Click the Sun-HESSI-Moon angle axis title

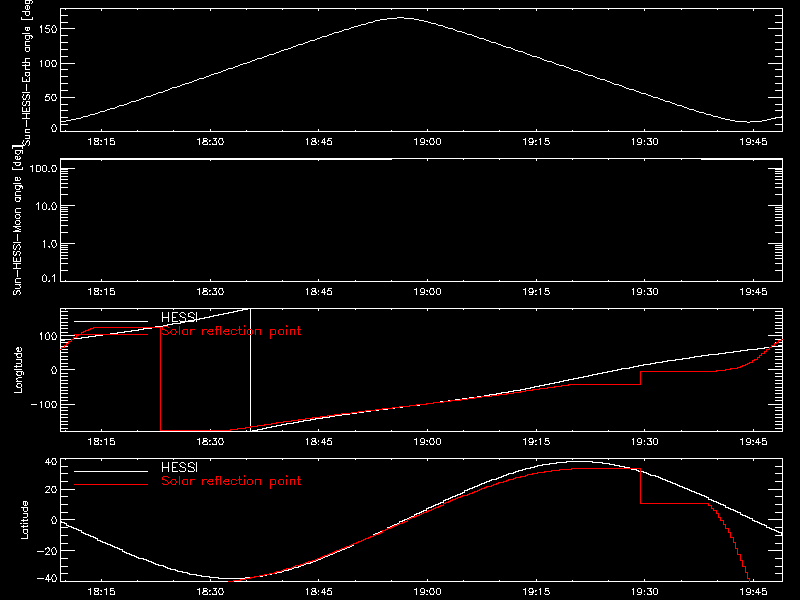click(17, 220)
